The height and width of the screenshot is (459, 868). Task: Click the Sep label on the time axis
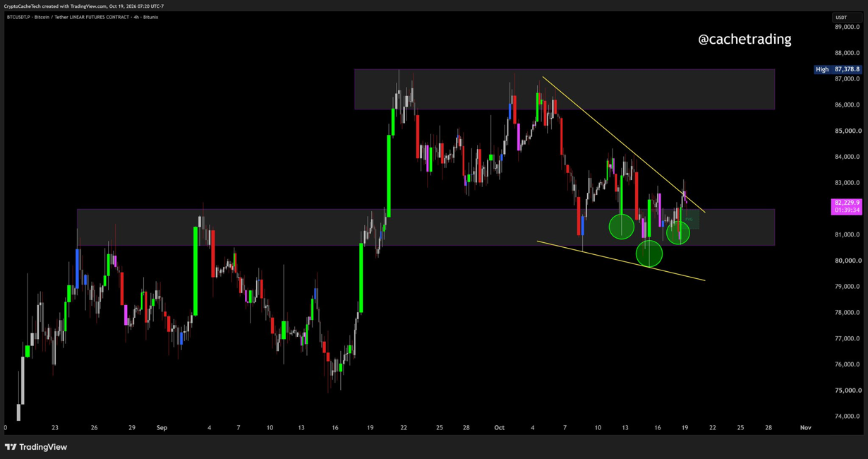(162, 428)
